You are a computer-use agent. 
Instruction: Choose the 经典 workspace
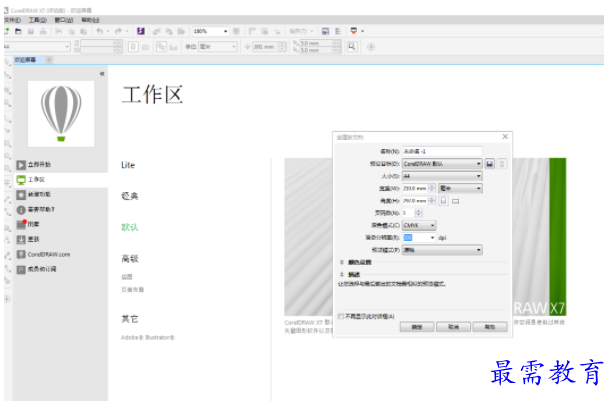pyautogui.click(x=130, y=196)
